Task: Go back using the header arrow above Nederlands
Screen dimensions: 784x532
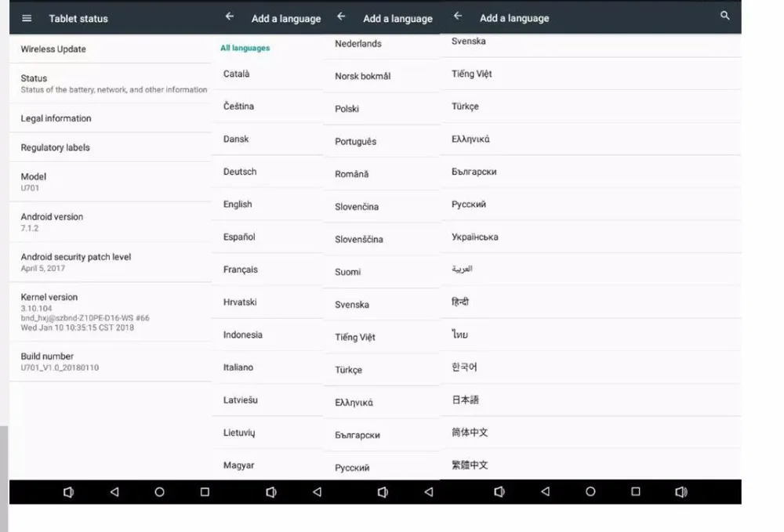Action: click(x=341, y=16)
